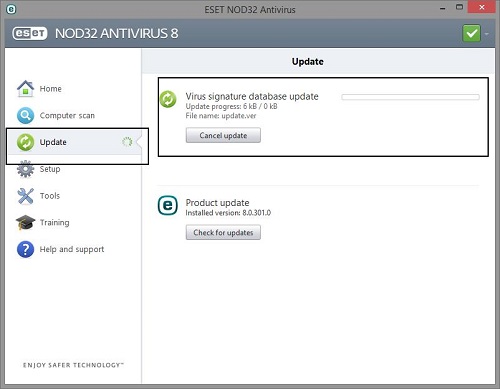
Task: Click the 'Update' page title
Action: pos(308,62)
